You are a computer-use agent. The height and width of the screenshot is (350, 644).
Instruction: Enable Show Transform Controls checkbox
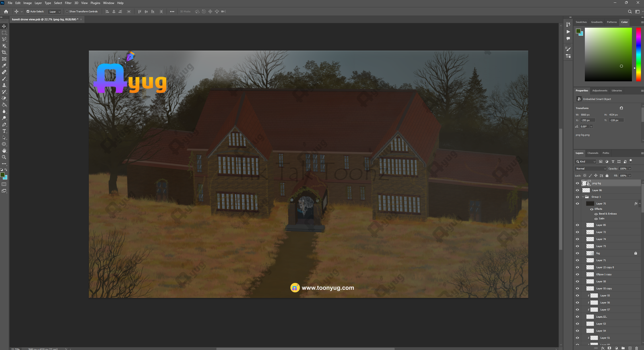click(67, 12)
